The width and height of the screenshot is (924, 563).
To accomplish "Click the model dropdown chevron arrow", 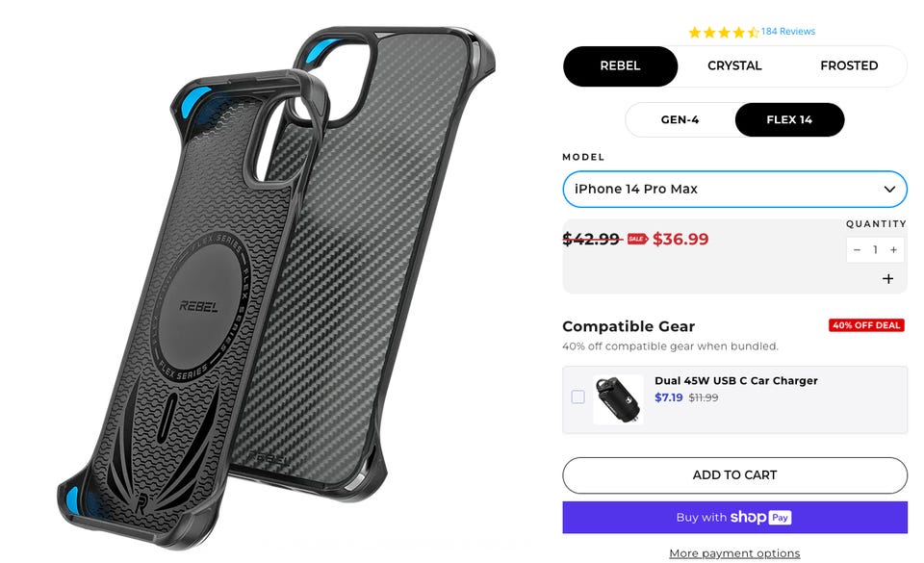I will pos(889,189).
